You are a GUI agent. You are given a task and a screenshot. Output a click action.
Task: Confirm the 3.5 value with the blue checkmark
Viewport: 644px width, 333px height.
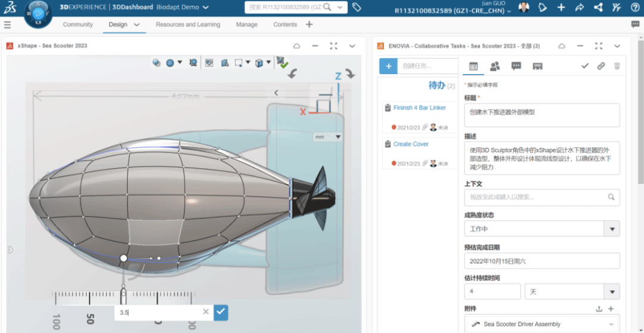point(221,312)
